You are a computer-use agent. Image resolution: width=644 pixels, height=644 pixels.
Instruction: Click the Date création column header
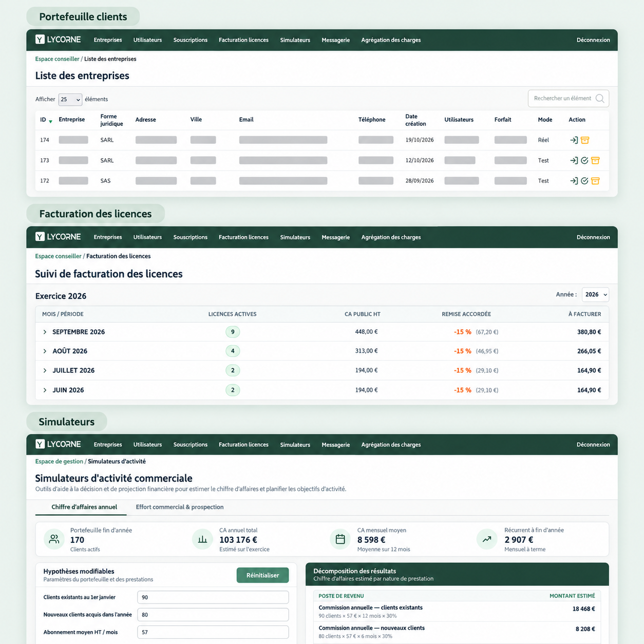(415, 120)
